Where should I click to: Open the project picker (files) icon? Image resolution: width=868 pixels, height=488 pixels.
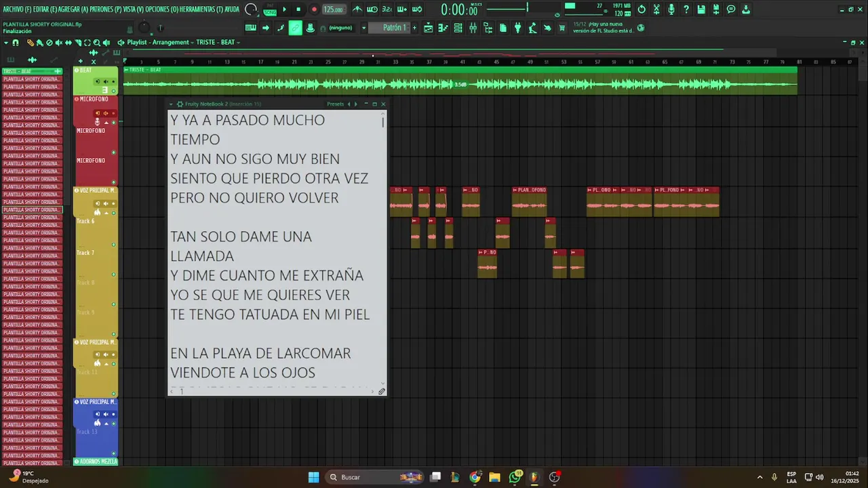click(502, 28)
